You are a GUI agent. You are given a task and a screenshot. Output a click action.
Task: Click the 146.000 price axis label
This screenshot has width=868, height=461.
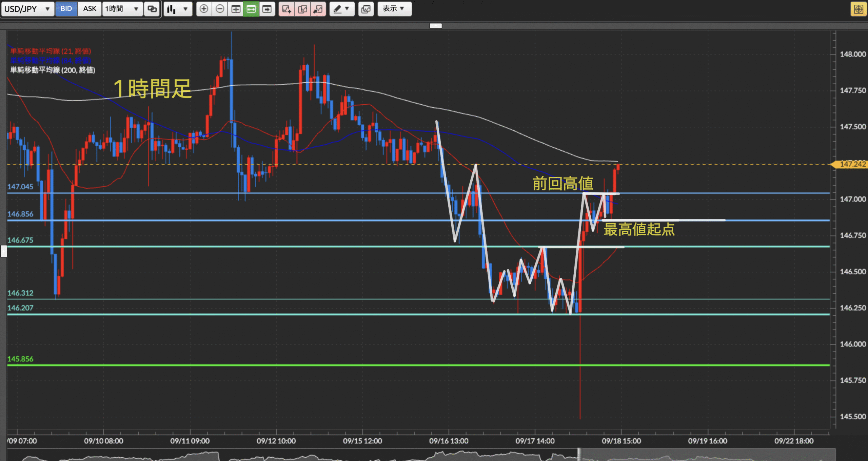click(x=853, y=344)
